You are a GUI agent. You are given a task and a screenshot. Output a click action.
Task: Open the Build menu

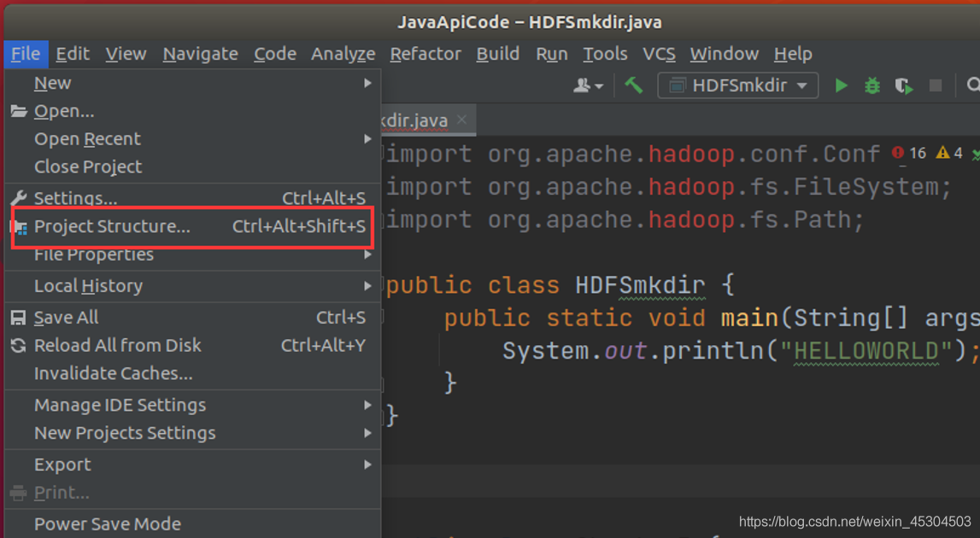pos(497,55)
